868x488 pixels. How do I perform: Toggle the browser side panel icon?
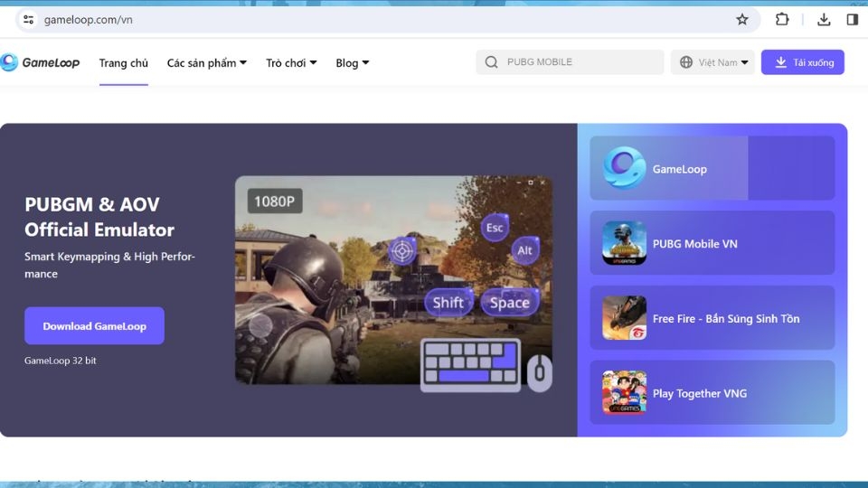point(852,20)
